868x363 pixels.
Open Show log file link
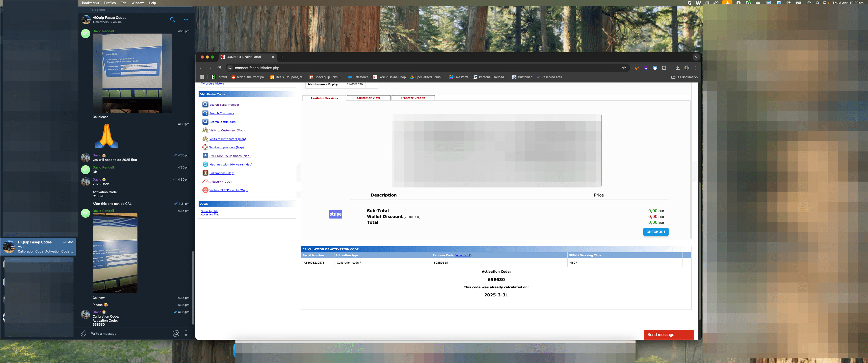click(x=209, y=211)
